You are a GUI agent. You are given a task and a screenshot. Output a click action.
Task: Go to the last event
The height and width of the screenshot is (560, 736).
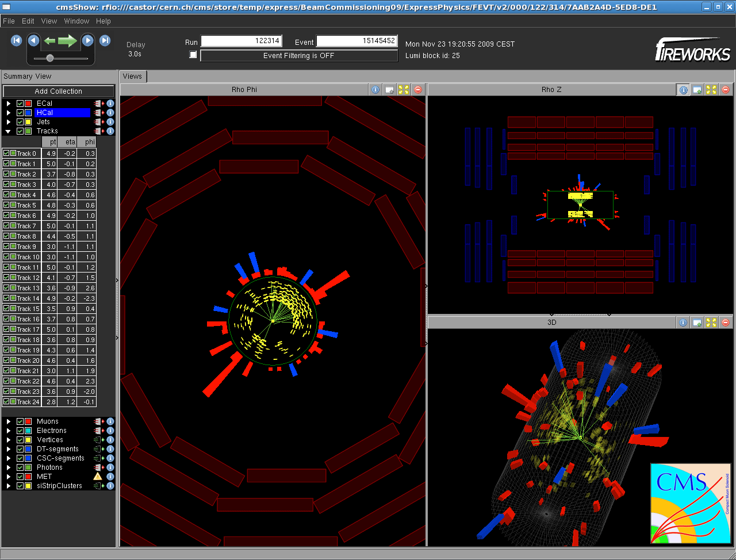[105, 40]
